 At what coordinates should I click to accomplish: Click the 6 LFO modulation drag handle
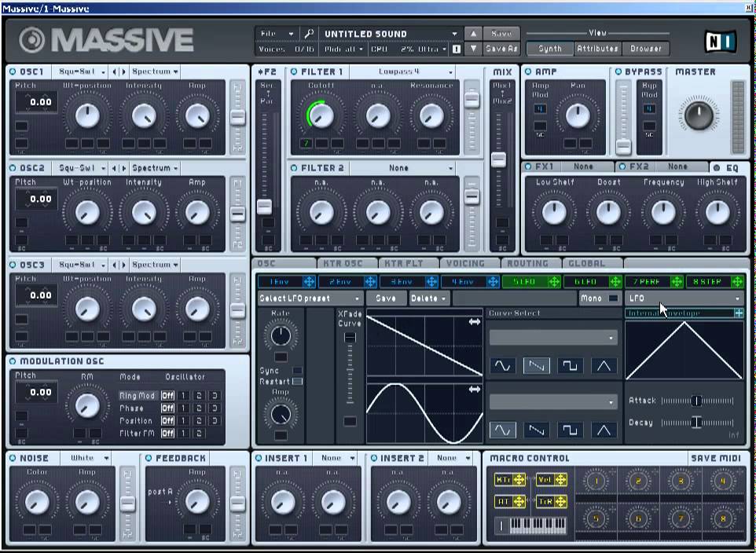coord(615,281)
